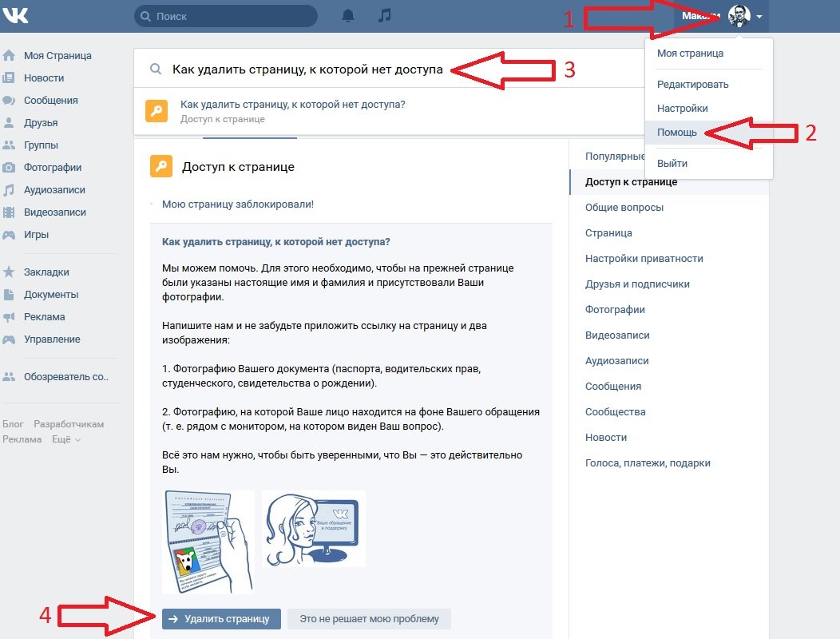Viewport: 840px width, 639px height.
Task: Choose Выйти in the profile menu
Action: coord(672,164)
